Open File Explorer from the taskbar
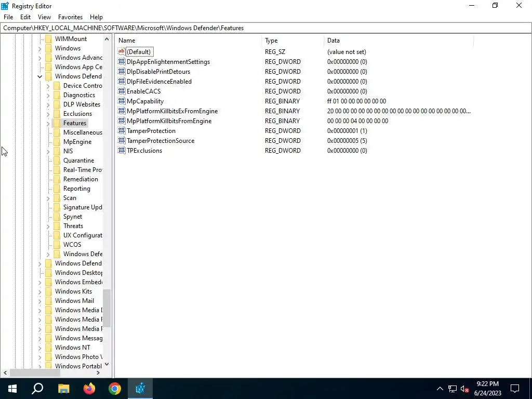Screen dimensions: 532x399 pos(63,389)
